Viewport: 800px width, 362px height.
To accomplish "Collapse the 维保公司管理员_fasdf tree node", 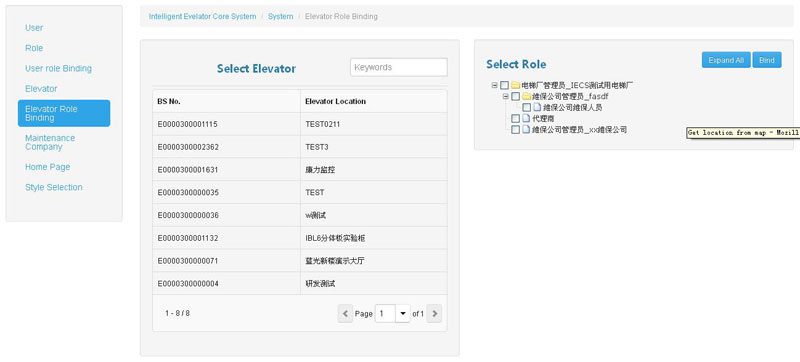I will (x=505, y=96).
